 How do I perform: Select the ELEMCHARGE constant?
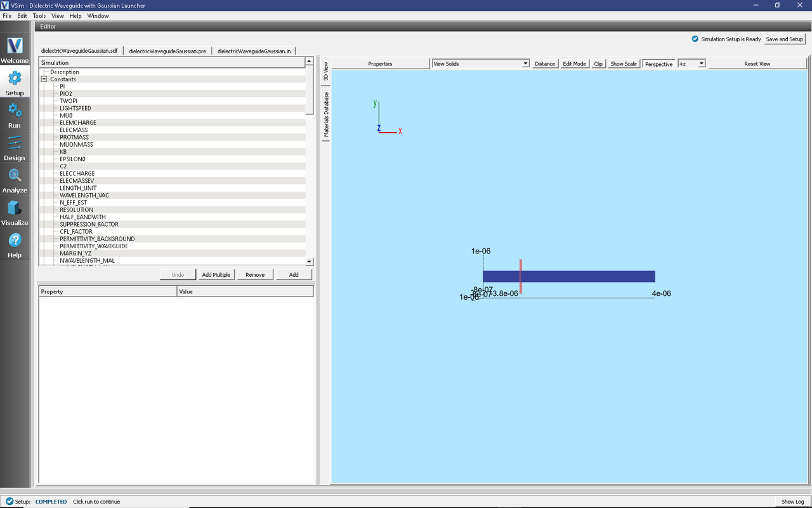(x=78, y=123)
